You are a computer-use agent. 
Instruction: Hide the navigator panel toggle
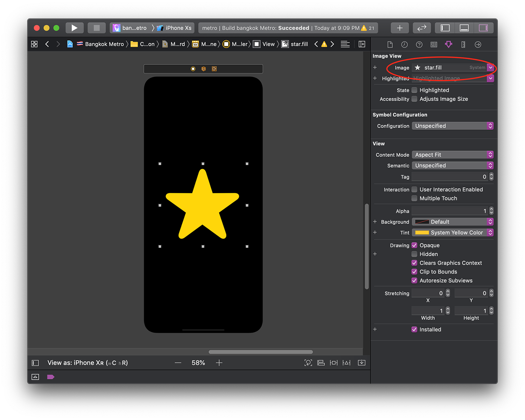[445, 28]
